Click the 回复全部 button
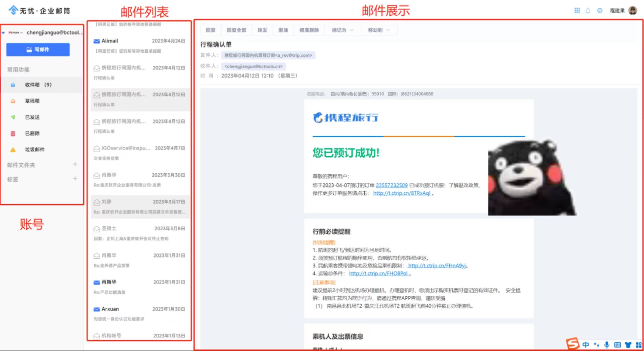 click(236, 30)
